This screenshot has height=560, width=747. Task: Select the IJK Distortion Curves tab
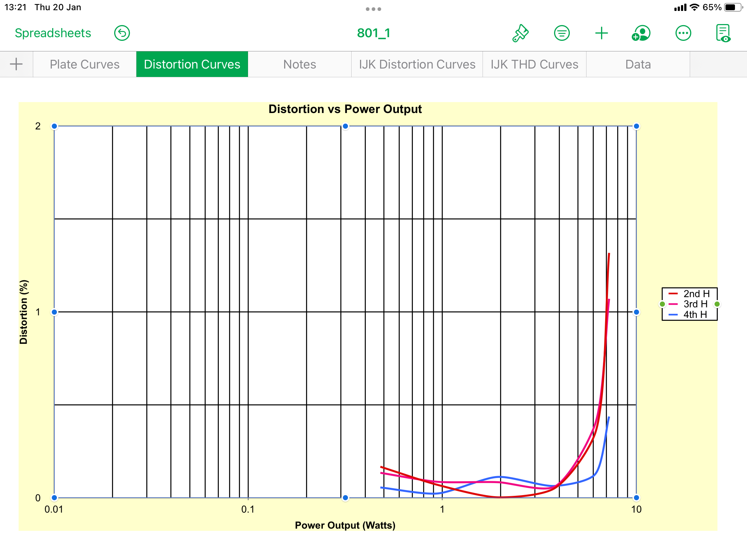417,64
